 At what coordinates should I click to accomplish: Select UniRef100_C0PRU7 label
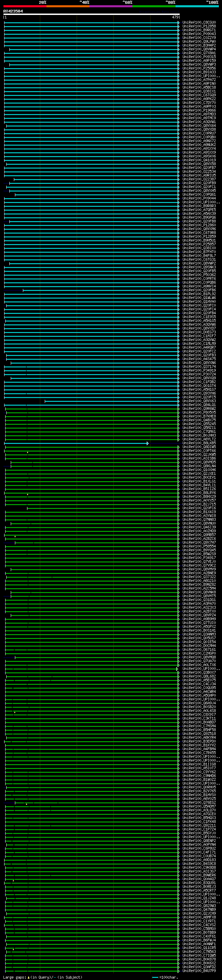click(x=199, y=133)
